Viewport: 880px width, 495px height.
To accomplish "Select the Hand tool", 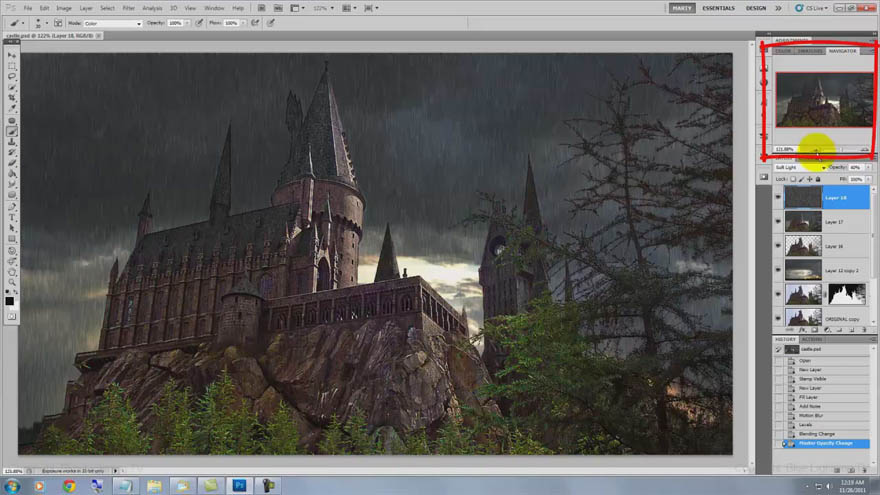I will 12,272.
